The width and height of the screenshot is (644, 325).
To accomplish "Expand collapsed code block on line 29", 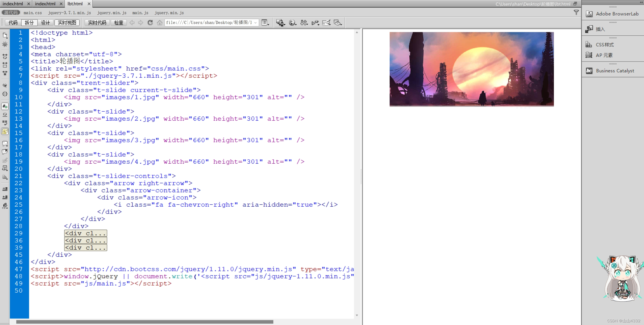I will tap(86, 233).
